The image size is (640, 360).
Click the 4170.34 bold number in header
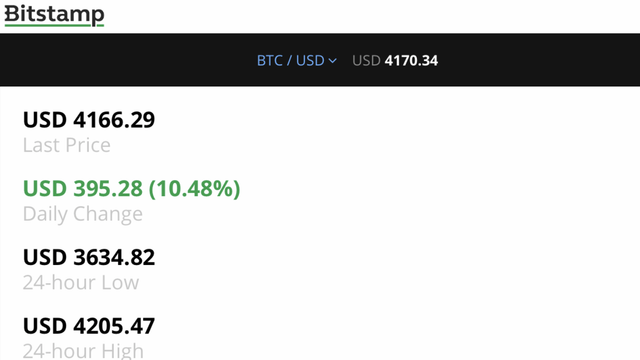click(x=411, y=60)
